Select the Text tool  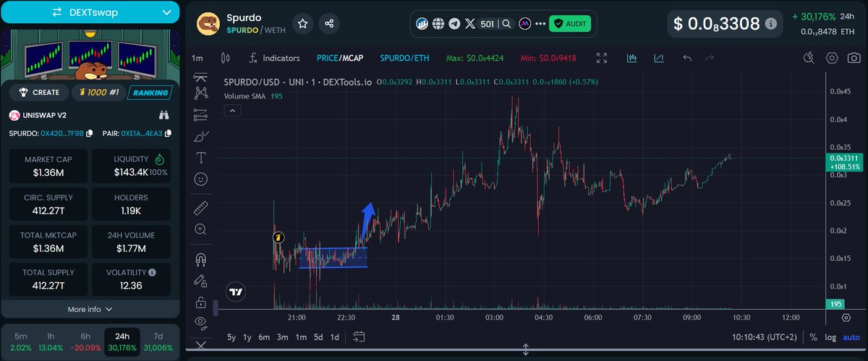pyautogui.click(x=201, y=157)
